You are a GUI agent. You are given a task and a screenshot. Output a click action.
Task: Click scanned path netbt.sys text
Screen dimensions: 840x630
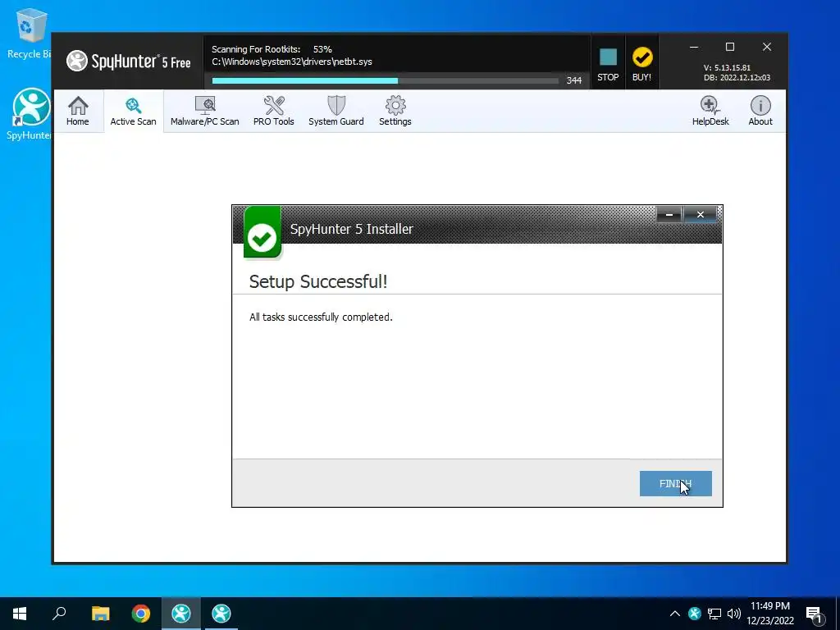tap(292, 62)
